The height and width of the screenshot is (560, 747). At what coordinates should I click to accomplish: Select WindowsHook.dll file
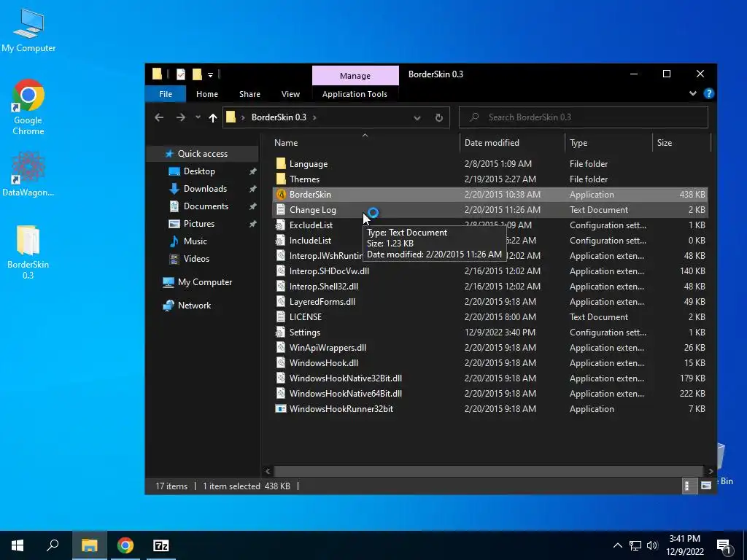(489, 363)
